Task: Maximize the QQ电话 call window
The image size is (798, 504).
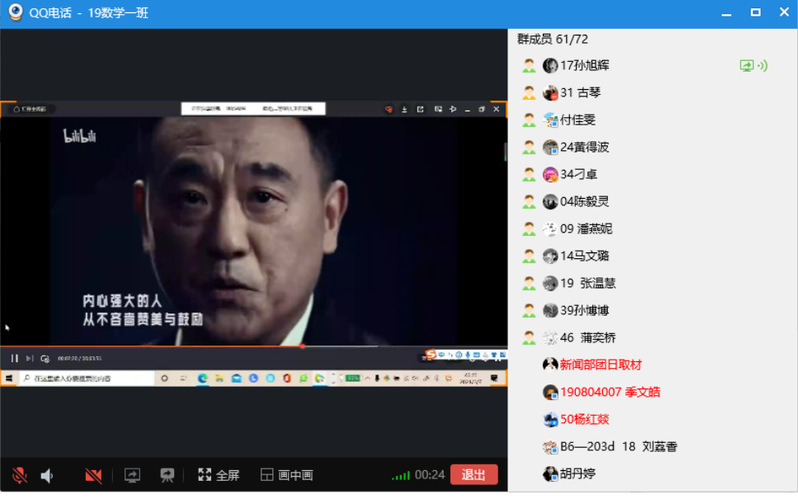Action: [756, 12]
